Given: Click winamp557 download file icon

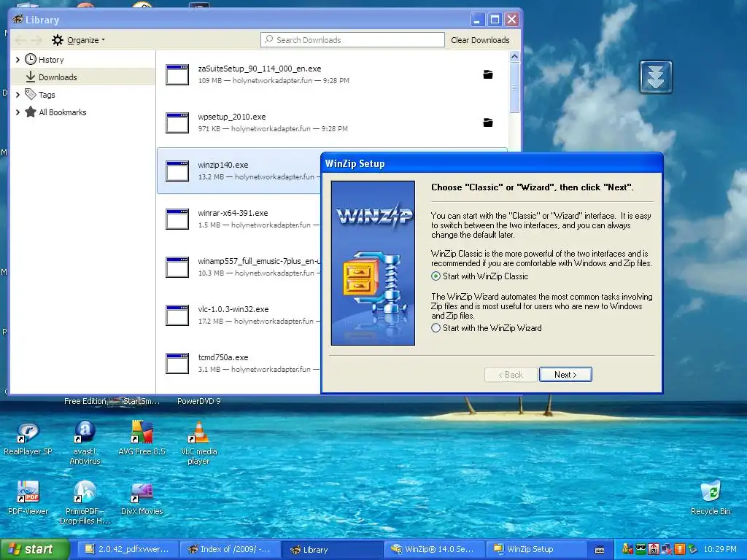Looking at the screenshot, I should pyautogui.click(x=177, y=267).
